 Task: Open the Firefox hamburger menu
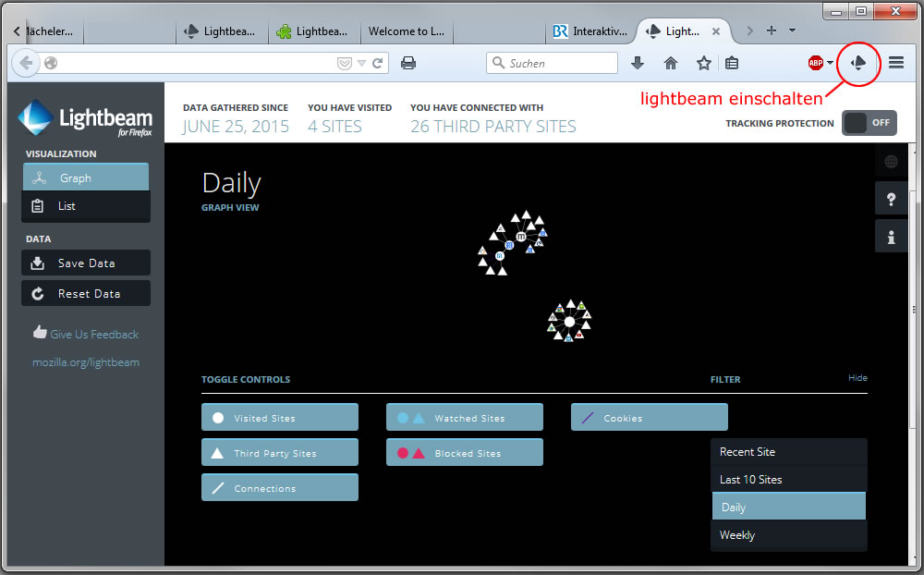coord(895,63)
